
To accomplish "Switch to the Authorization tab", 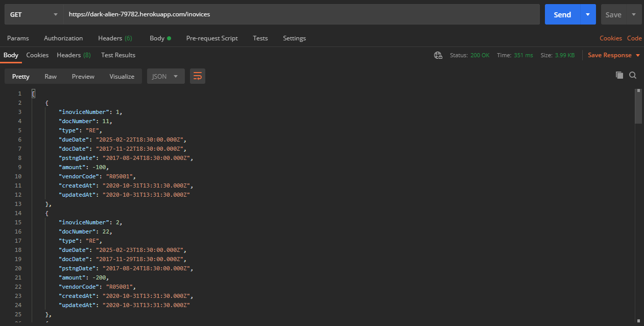I will coord(63,38).
